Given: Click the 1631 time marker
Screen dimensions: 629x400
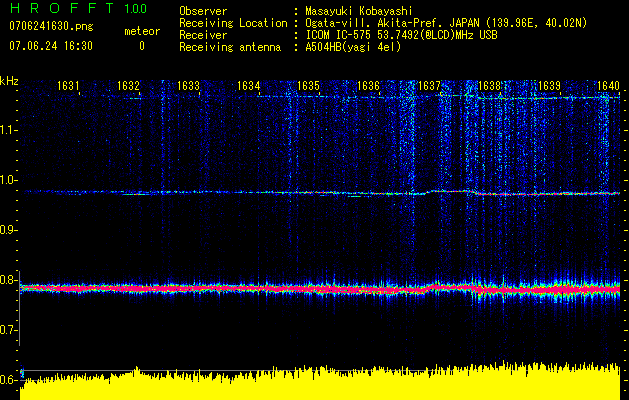Looking at the screenshot, I should point(69,87).
